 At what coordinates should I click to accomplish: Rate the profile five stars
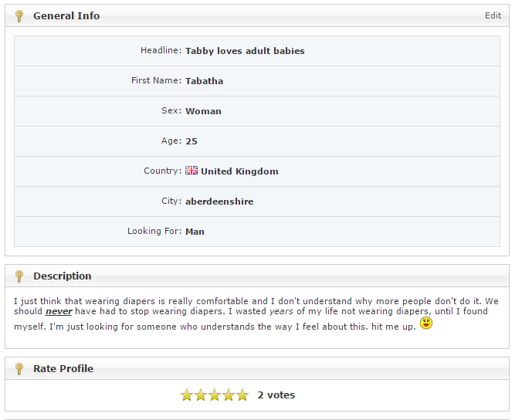[242, 395]
